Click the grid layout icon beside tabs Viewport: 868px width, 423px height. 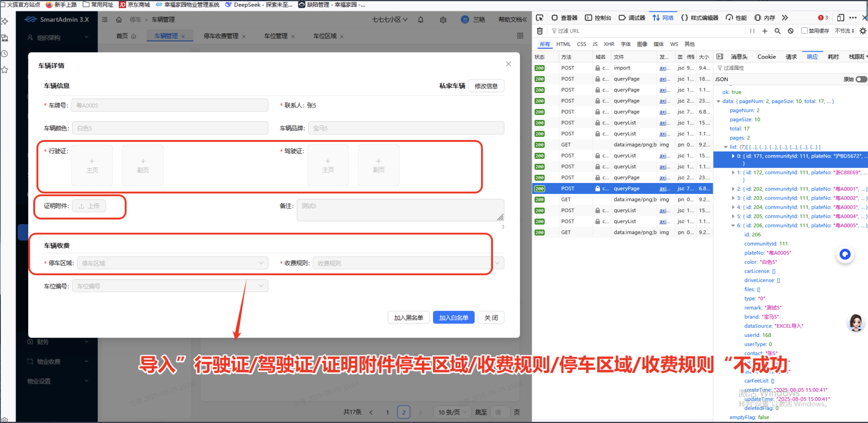[520, 36]
